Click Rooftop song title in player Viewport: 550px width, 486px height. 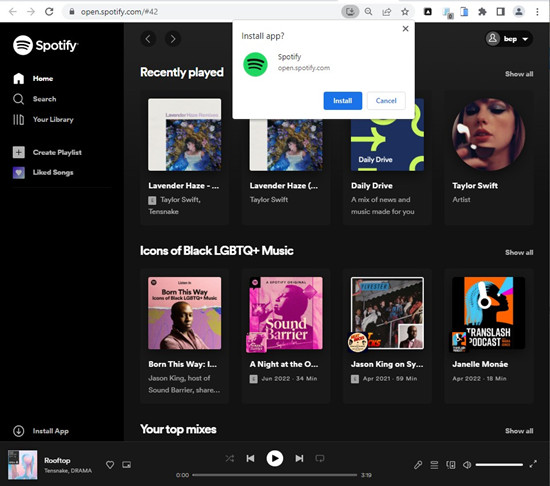pyautogui.click(x=57, y=460)
